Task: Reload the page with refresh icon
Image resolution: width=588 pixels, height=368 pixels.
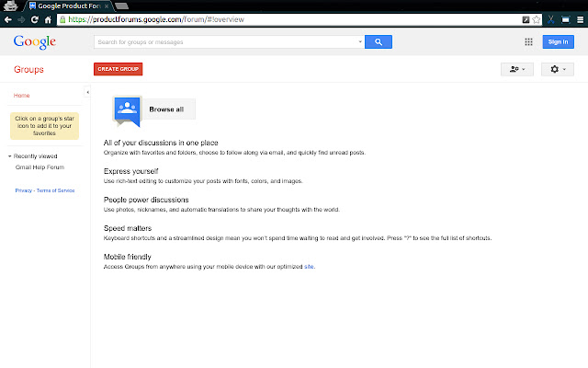Action: coord(35,19)
